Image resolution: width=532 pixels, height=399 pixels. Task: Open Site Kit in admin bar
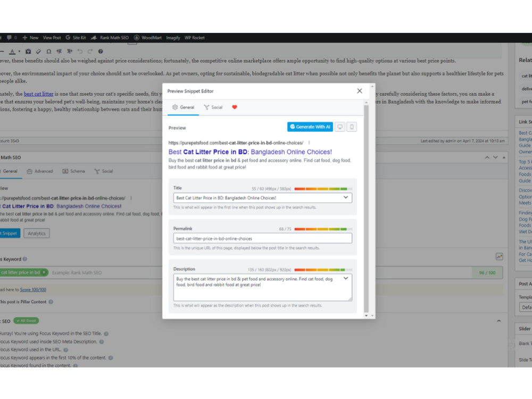click(76, 38)
